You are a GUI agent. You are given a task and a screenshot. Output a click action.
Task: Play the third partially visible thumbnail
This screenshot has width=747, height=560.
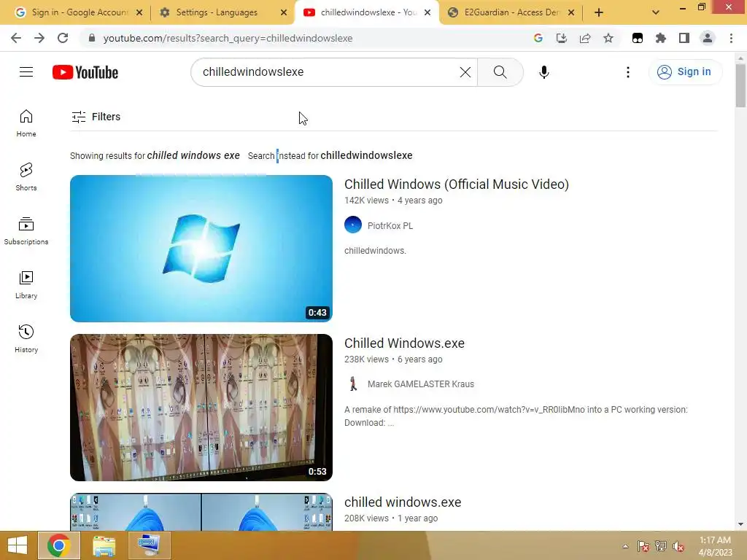(201, 512)
